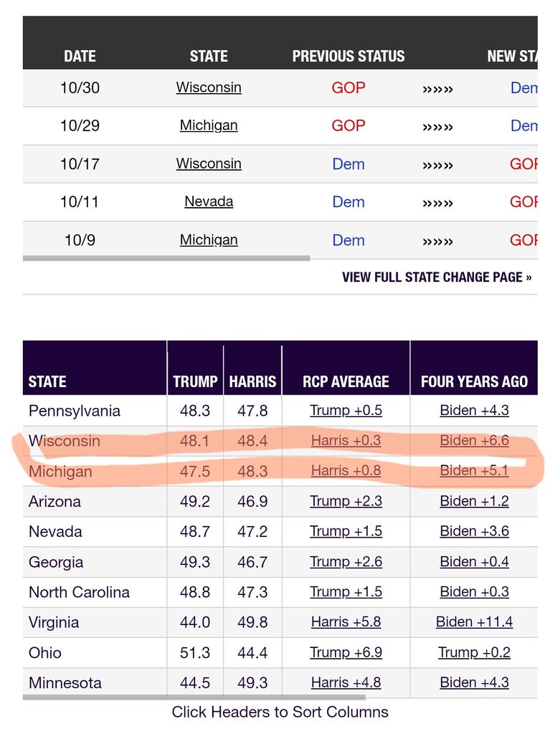Open Arizona Trump +2.3 average link
560x734 pixels.
[x=346, y=501]
